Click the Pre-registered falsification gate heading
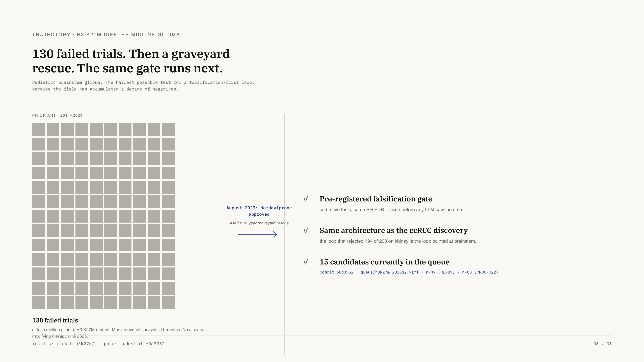644x362 pixels. 376,199
